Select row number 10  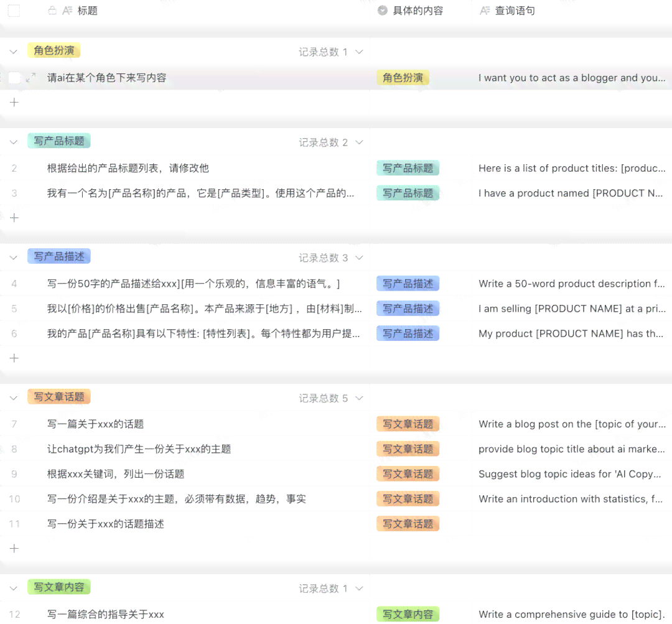click(14, 499)
